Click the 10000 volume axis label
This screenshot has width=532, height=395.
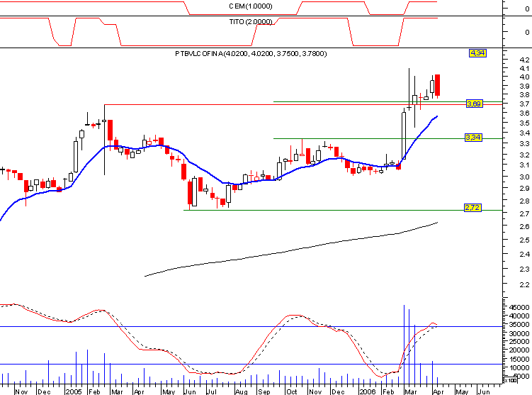tap(519, 367)
